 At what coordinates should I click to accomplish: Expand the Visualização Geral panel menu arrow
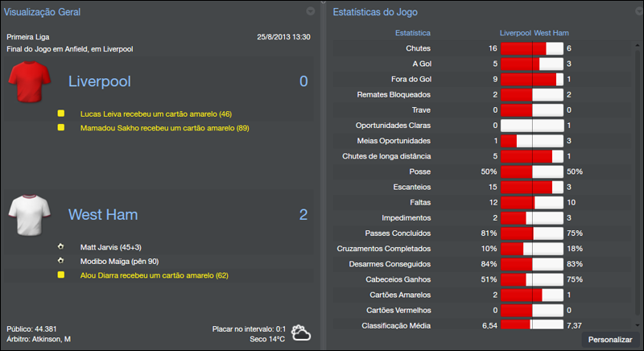point(311,12)
